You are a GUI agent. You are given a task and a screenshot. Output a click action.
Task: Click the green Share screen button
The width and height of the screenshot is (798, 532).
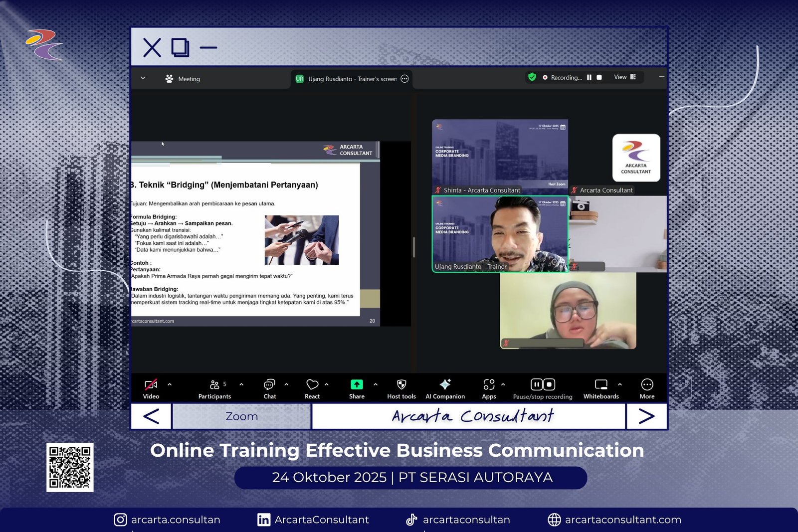pos(357,388)
